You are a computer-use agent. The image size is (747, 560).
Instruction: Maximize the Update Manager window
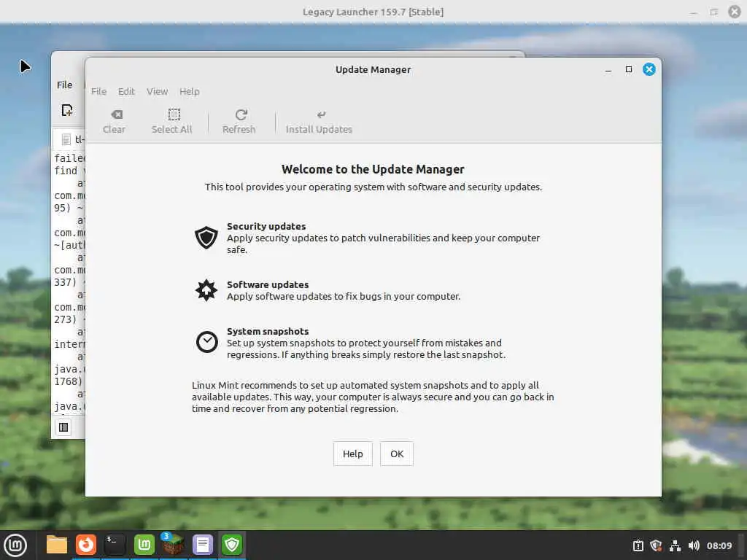(629, 69)
